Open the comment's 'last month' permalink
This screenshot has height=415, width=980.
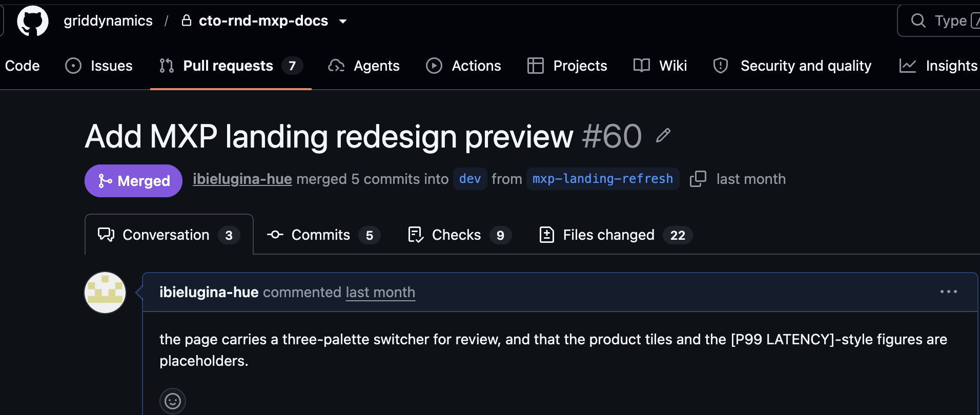[x=380, y=292]
